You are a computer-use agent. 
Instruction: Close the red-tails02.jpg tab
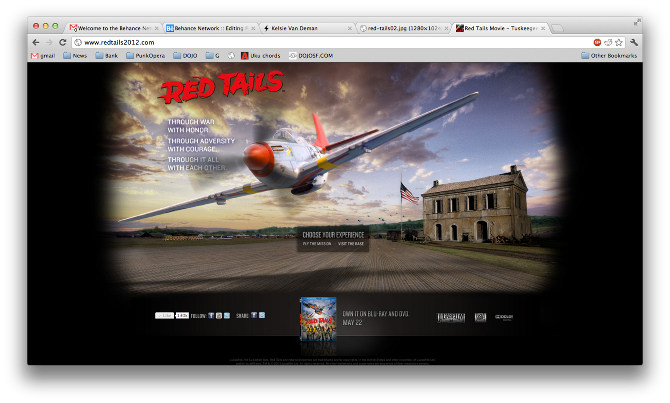(446, 28)
